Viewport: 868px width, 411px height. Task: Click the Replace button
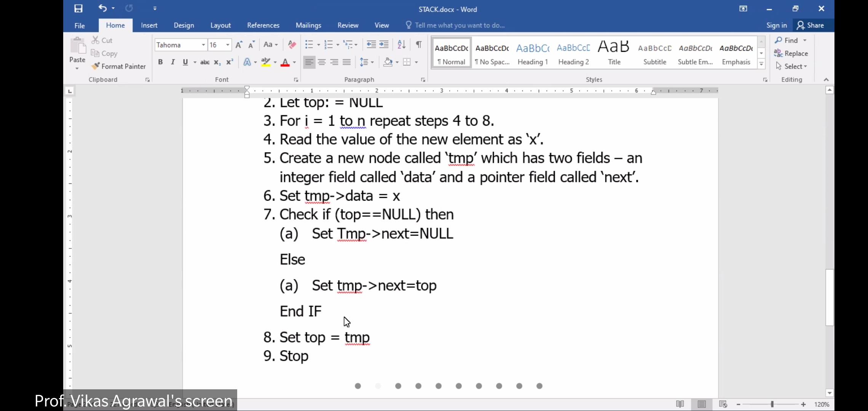[791, 53]
